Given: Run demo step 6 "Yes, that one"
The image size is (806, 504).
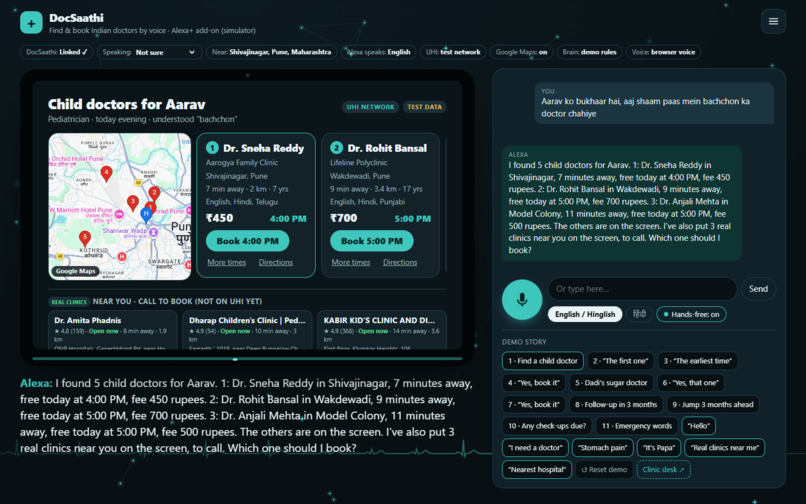Looking at the screenshot, I should (690, 383).
